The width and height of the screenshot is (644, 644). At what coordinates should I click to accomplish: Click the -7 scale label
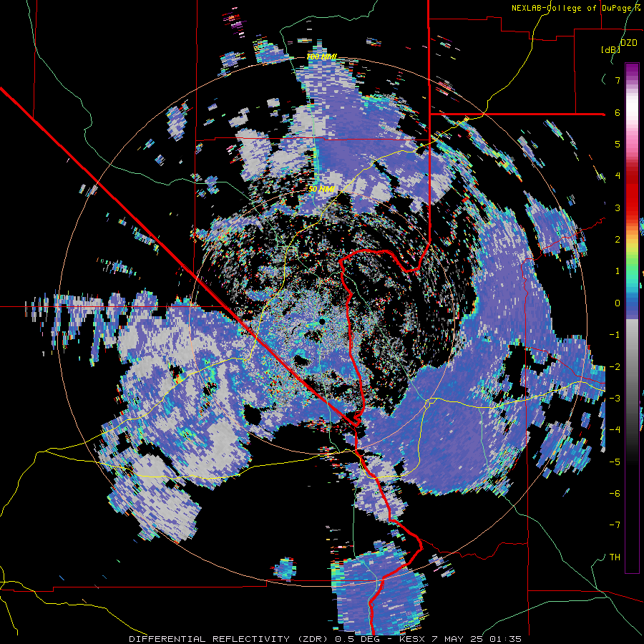pyautogui.click(x=615, y=525)
